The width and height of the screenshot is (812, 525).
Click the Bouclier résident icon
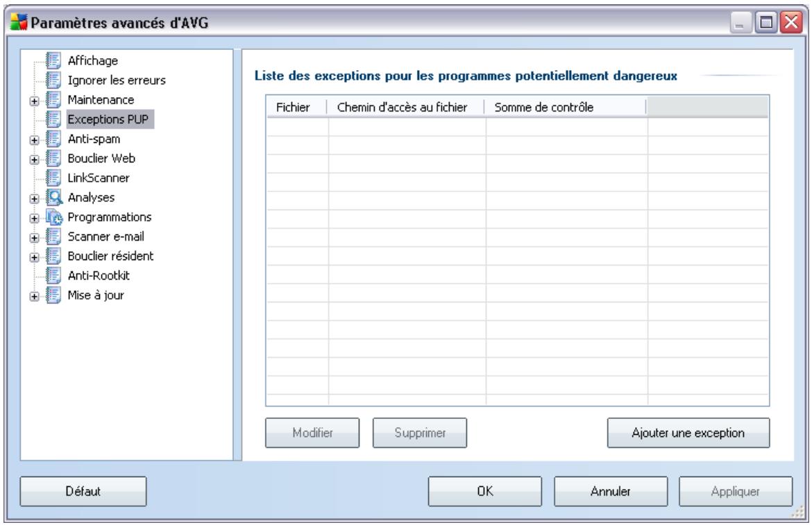[x=53, y=256]
